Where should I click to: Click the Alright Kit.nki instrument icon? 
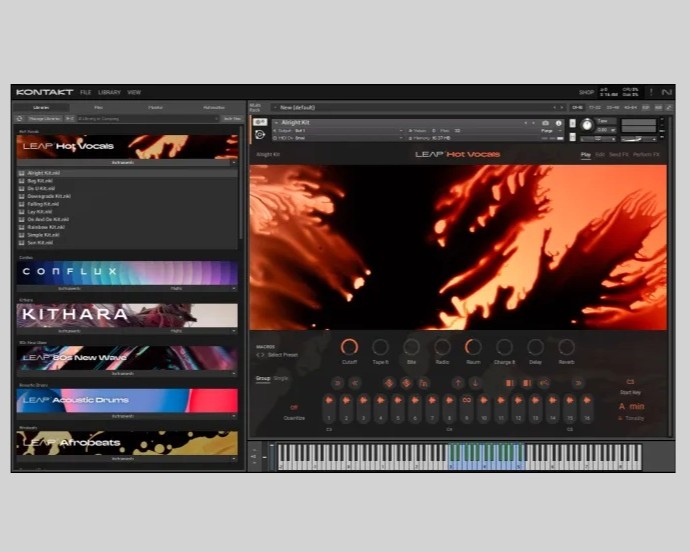point(21,173)
